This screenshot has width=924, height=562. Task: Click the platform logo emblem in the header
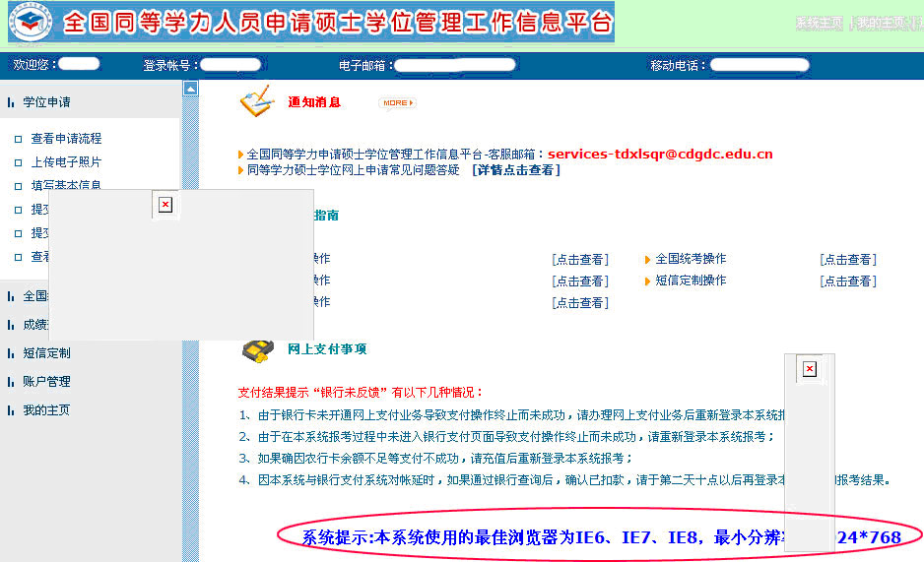click(32, 22)
